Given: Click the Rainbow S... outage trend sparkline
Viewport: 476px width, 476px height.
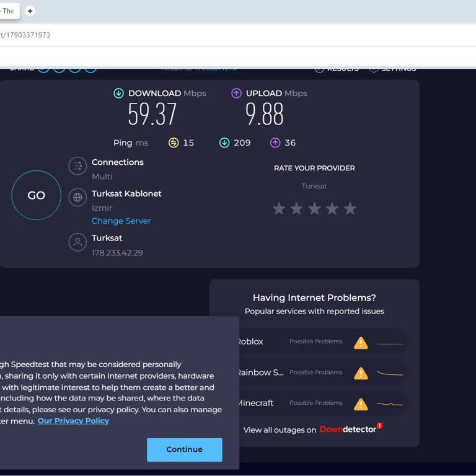Looking at the screenshot, I should tap(390, 373).
